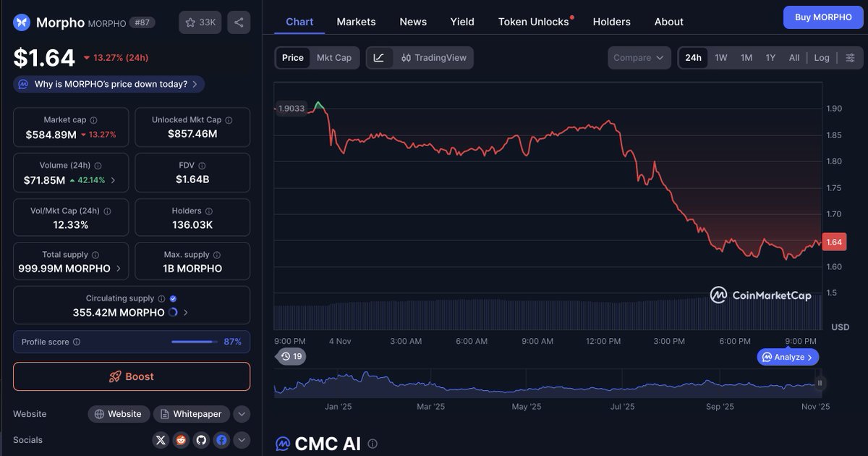Click Unlocked Mkt Cap info icon
This screenshot has height=456, width=868.
[x=229, y=120]
